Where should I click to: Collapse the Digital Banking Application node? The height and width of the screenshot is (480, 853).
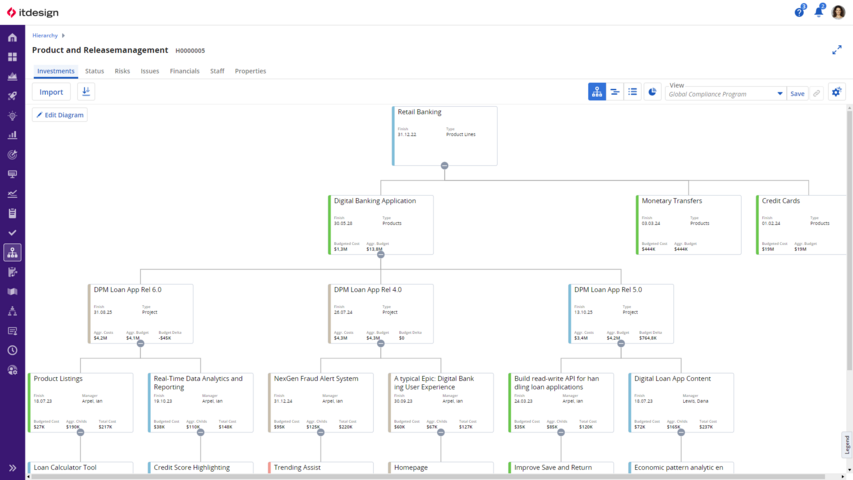pyautogui.click(x=380, y=254)
